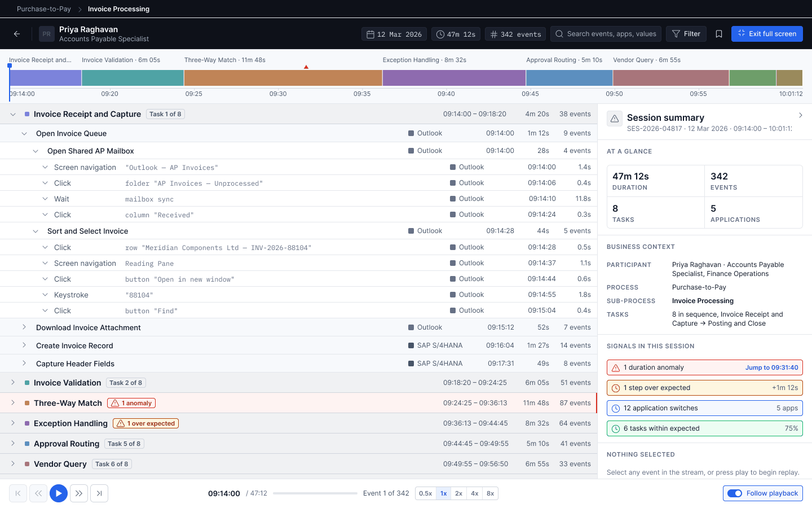Open the Purchase-to-Pay breadcrumb

click(x=44, y=9)
